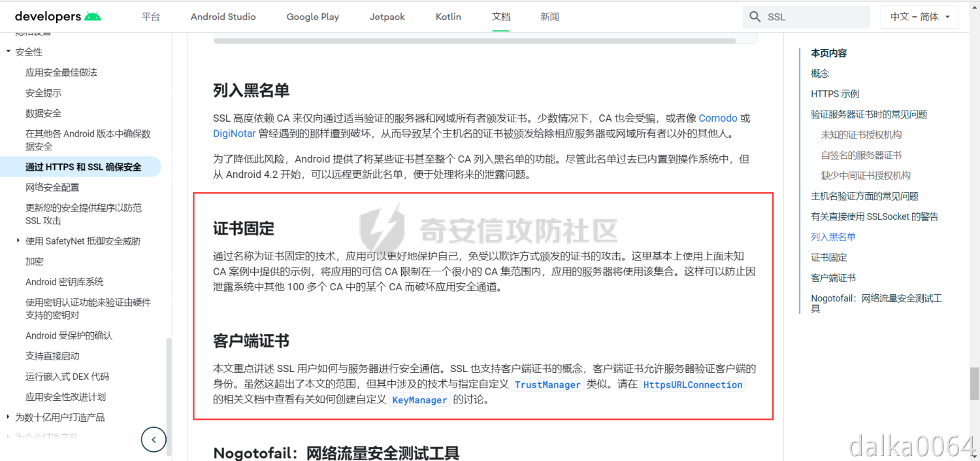This screenshot has height=461, width=980.
Task: Open Android 密钥库系统 in sidebar
Action: 65,282
